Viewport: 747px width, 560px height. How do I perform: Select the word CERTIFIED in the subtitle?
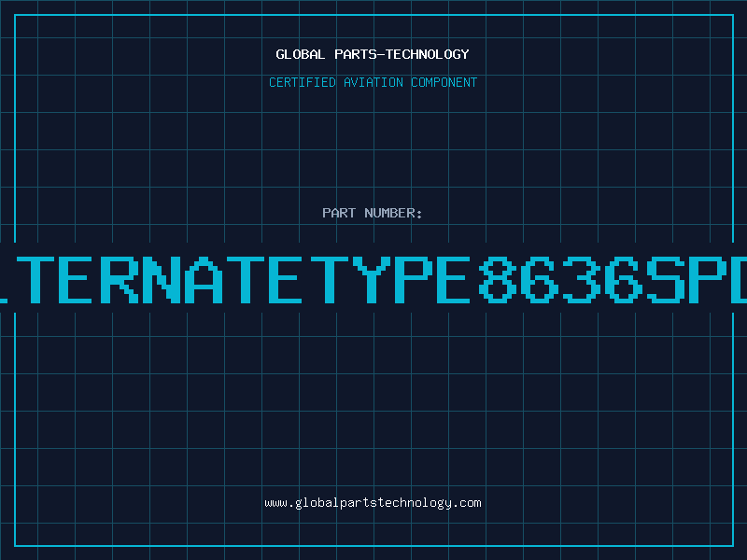tap(303, 82)
